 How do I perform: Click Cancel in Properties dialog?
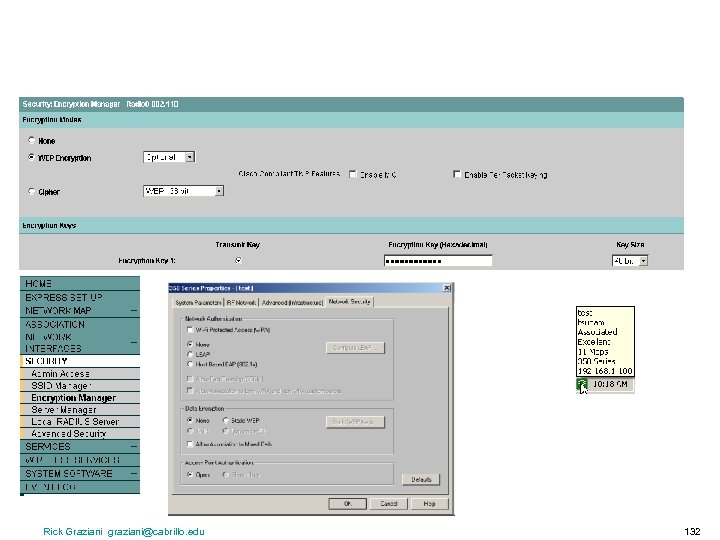pos(388,504)
